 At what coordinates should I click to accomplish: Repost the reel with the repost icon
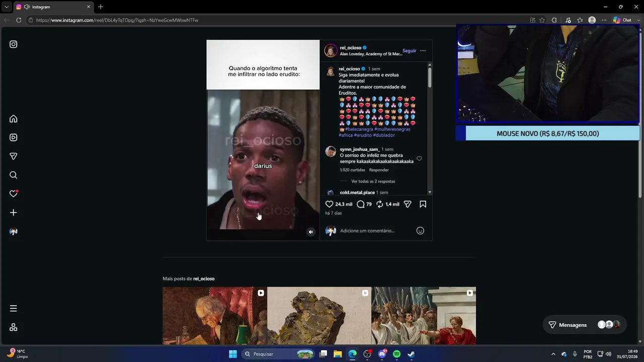click(x=380, y=204)
